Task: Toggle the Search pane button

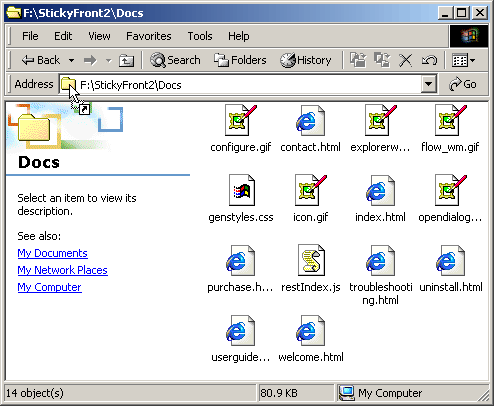Action: [175, 60]
